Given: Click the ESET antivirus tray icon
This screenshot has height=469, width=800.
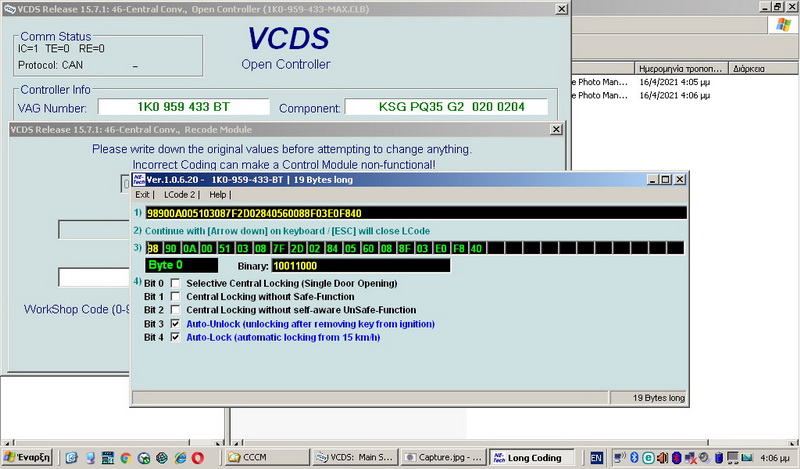Looking at the screenshot, I should click(x=648, y=458).
